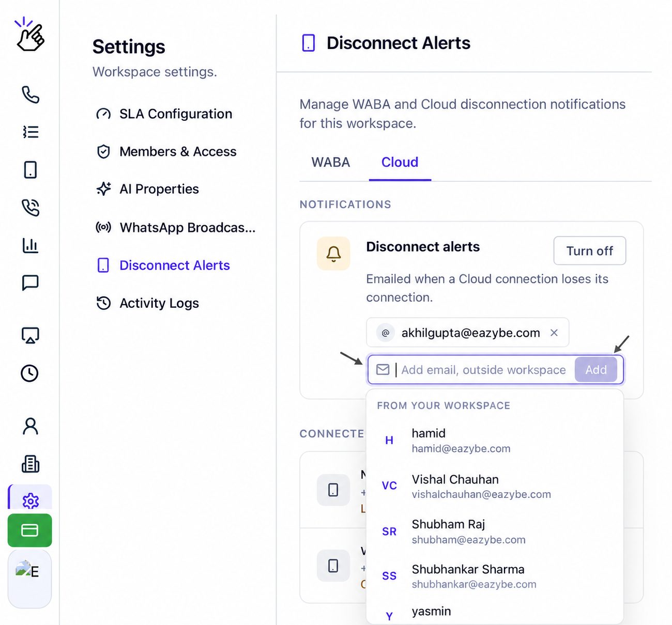
Task: Click the Disconnect Alerts header device icon
Action: (309, 43)
